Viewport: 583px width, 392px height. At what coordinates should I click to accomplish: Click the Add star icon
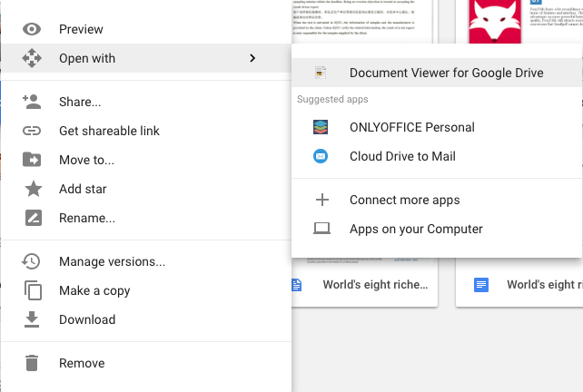pos(32,189)
